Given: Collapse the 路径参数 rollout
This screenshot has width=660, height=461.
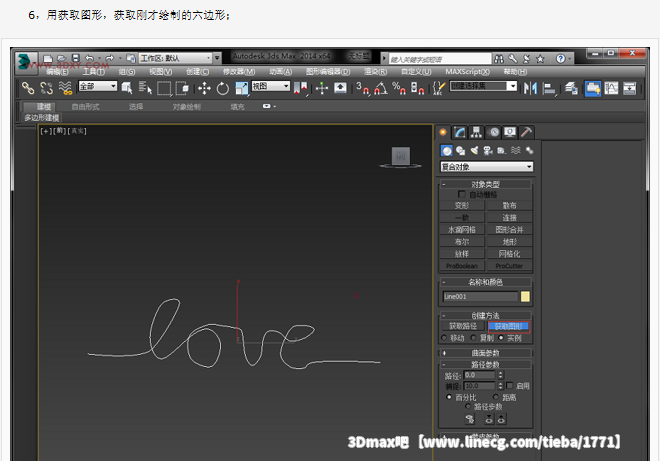Looking at the screenshot, I should [485, 365].
